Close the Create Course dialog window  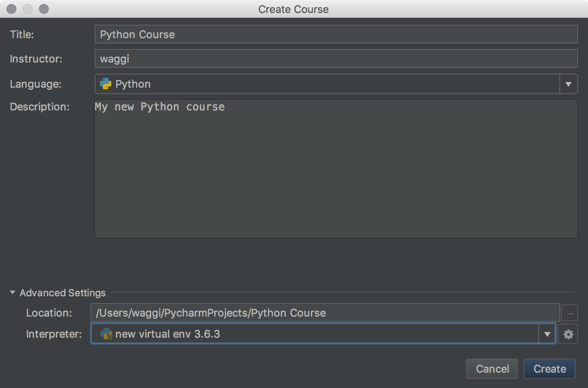point(11,9)
